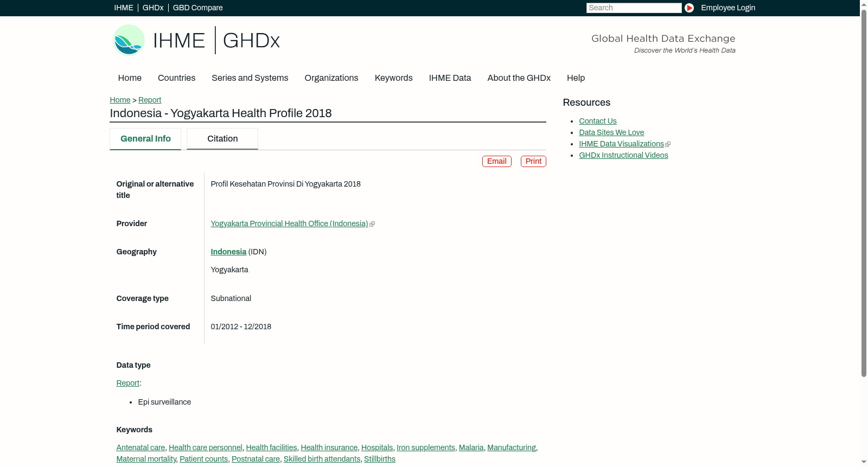Open the IHME Data menu

pyautogui.click(x=450, y=78)
